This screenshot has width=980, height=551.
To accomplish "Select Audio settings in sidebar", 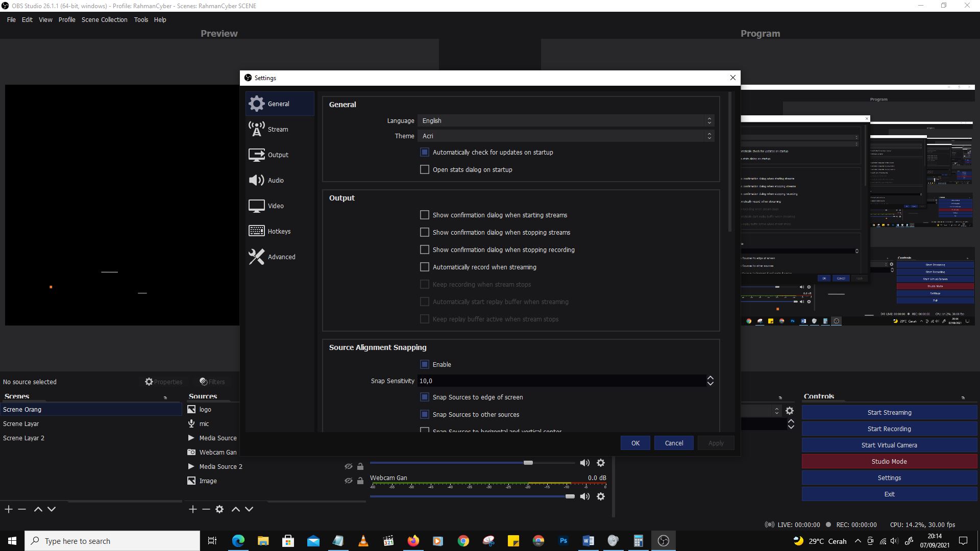I will tap(275, 180).
